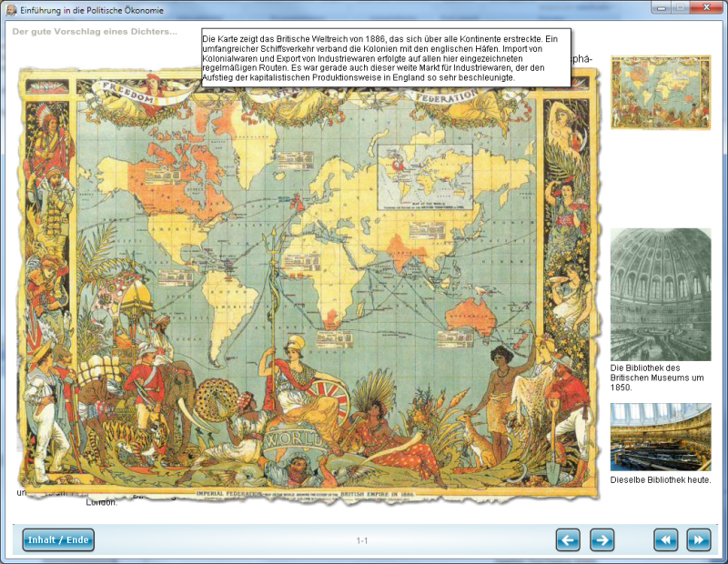Go to next page with right arrow

coord(602,539)
